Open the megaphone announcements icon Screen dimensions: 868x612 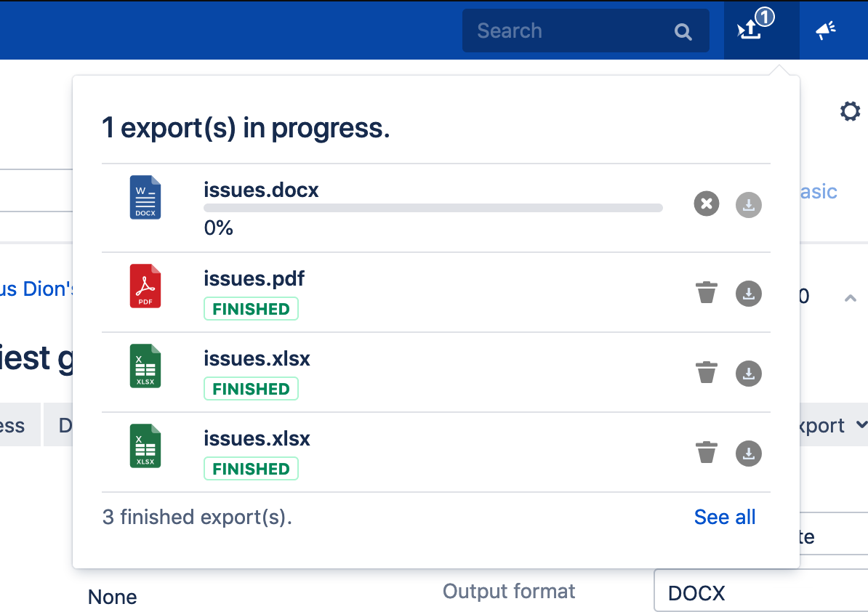(825, 30)
